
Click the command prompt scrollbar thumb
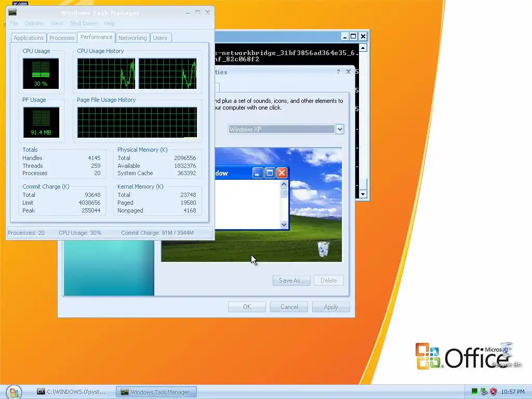click(x=363, y=184)
